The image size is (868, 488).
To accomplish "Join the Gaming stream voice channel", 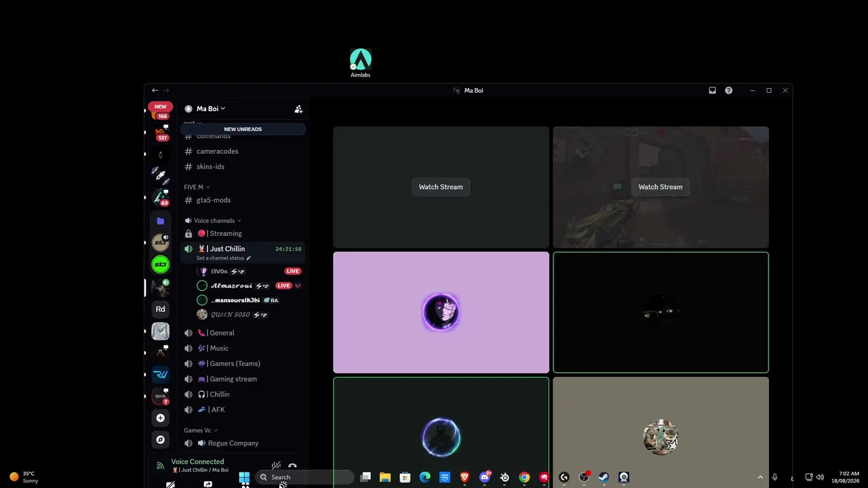I will tap(243, 379).
